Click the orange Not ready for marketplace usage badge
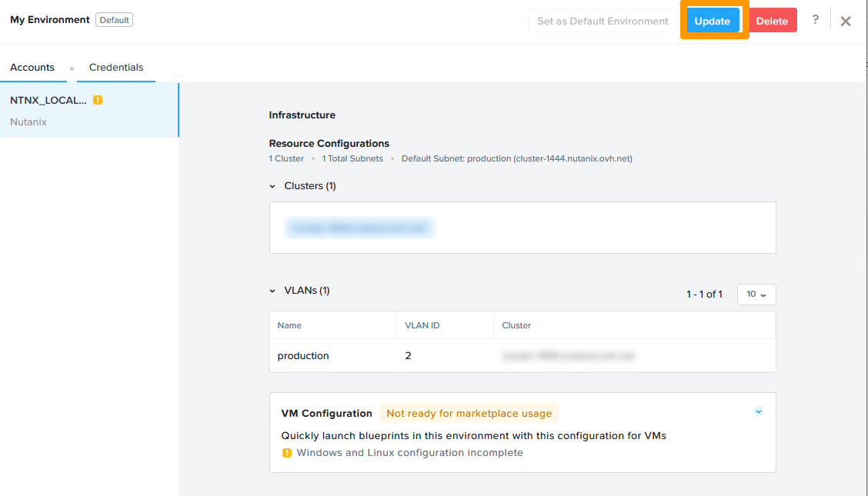The width and height of the screenshot is (868, 496). (x=469, y=413)
